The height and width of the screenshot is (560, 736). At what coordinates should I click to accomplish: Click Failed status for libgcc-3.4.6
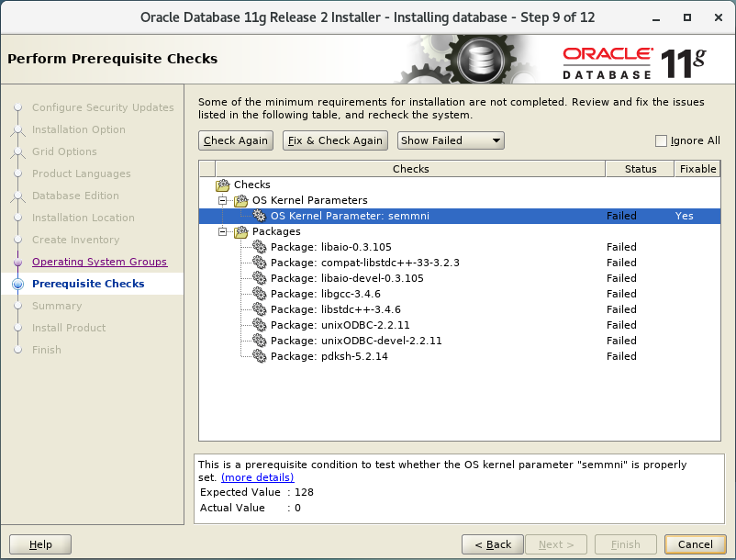[621, 294]
